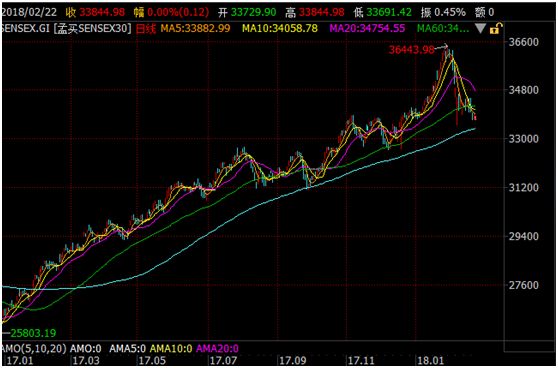This screenshot has width=558, height=368.
Task: Click the 34800 price axis label
Action: pyautogui.click(x=524, y=90)
